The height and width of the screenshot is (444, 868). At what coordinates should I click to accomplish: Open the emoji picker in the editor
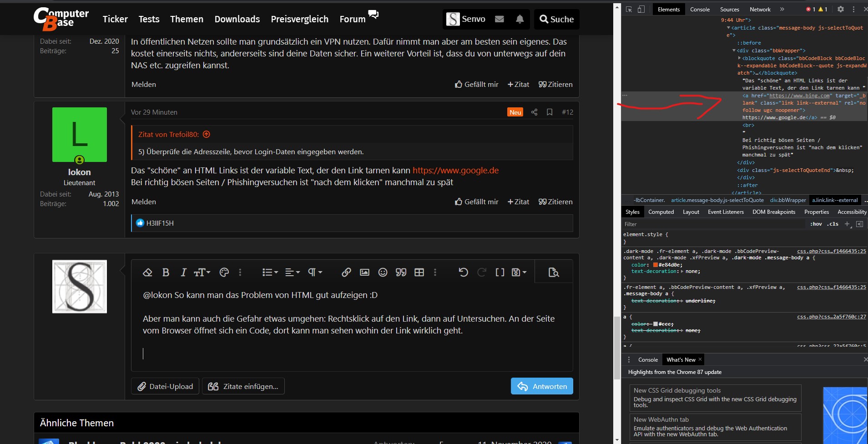tap(383, 272)
